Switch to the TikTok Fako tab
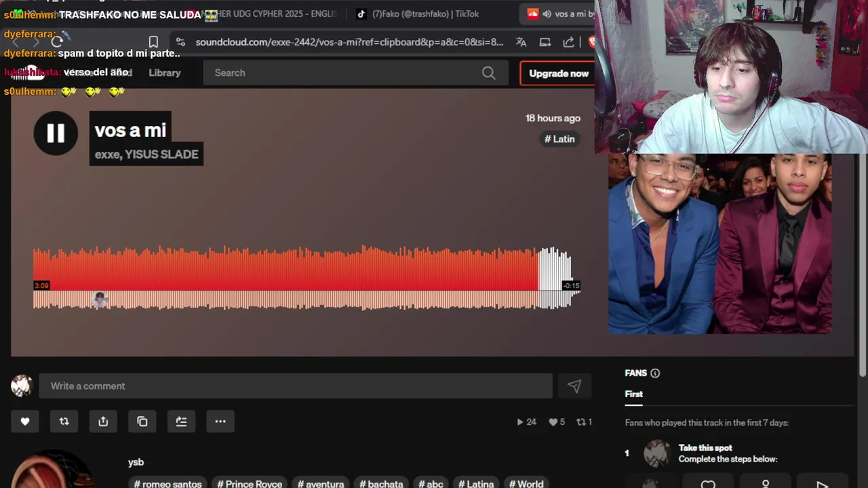Screen dimensions: 868x488 [426, 14]
